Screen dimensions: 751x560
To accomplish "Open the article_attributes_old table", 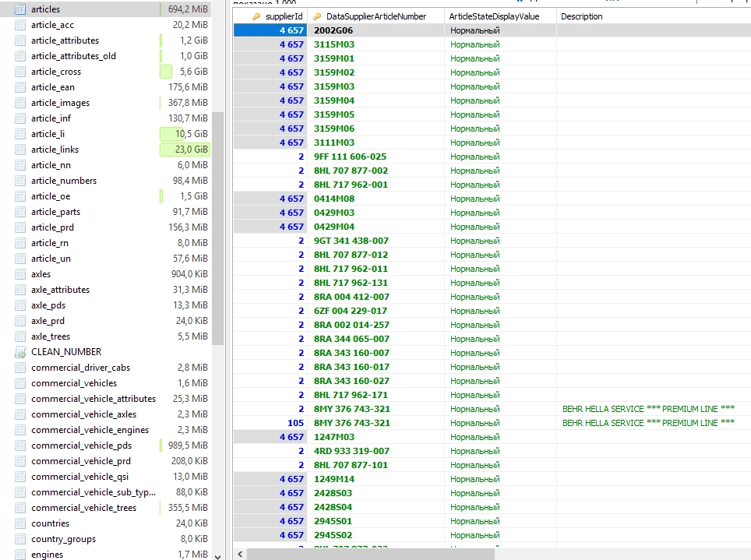I will click(74, 56).
